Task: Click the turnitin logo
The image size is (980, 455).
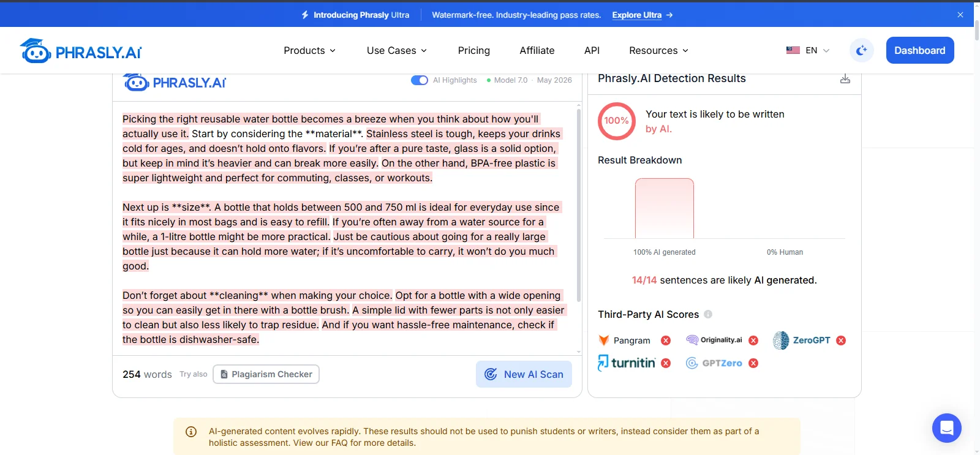Action: click(627, 363)
